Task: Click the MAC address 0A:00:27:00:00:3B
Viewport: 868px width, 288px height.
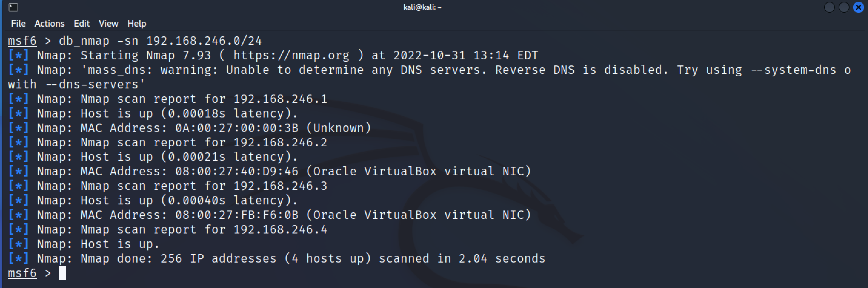Action: (237, 128)
